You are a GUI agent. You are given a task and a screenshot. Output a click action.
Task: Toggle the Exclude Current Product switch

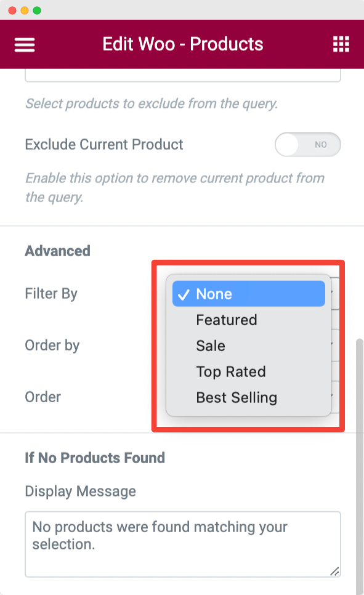pos(308,145)
